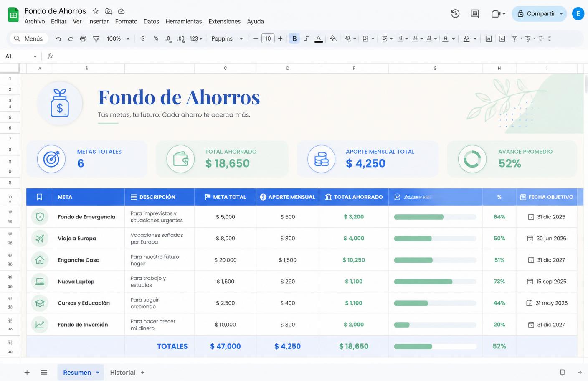Select the 30 jun 2026 date cell
This screenshot has height=381, width=588.
[547, 239]
